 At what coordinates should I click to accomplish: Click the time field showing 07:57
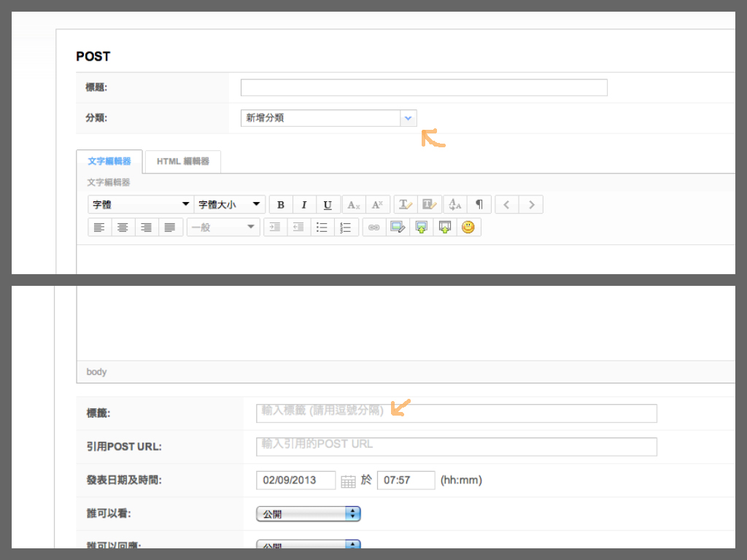coord(406,480)
